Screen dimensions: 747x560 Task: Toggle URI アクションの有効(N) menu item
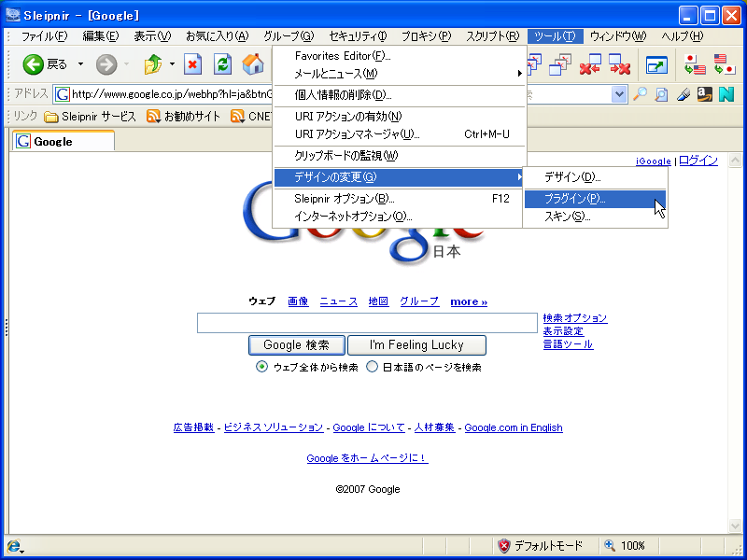click(400, 117)
